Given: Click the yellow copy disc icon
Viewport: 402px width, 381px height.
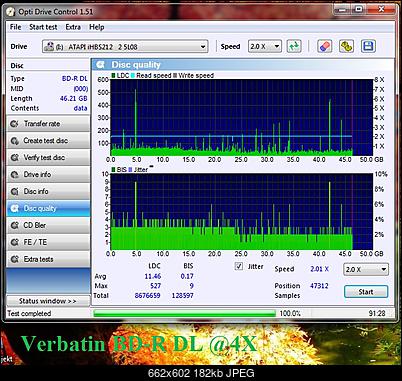Looking at the screenshot, I should click(346, 46).
